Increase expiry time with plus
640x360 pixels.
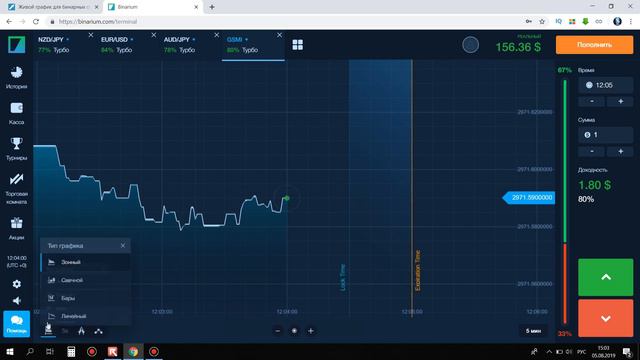620,101
